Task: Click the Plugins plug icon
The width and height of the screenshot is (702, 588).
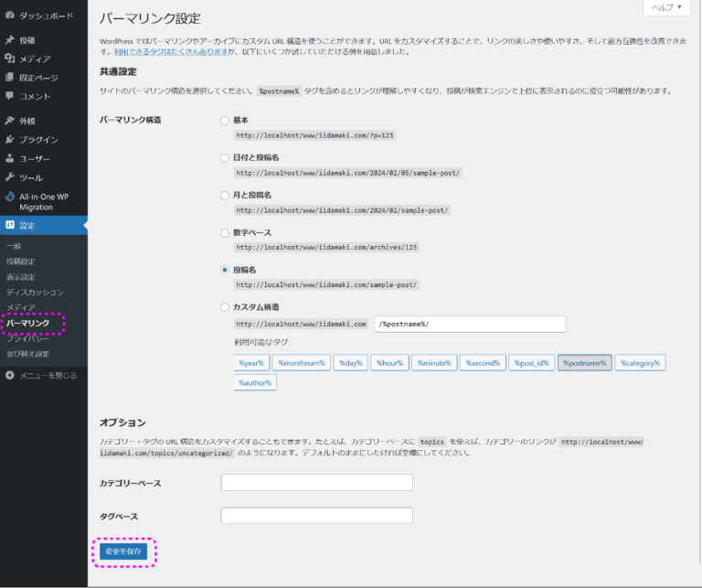Action: [9, 140]
